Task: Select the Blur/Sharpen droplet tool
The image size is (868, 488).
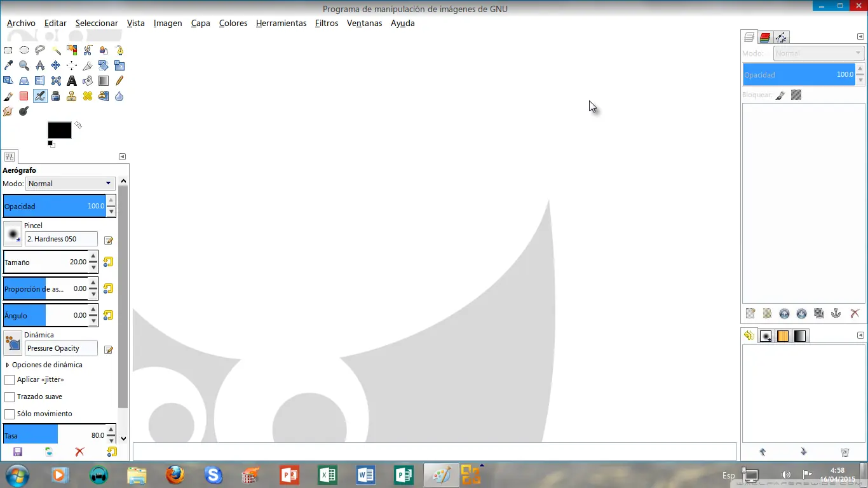Action: [x=119, y=96]
